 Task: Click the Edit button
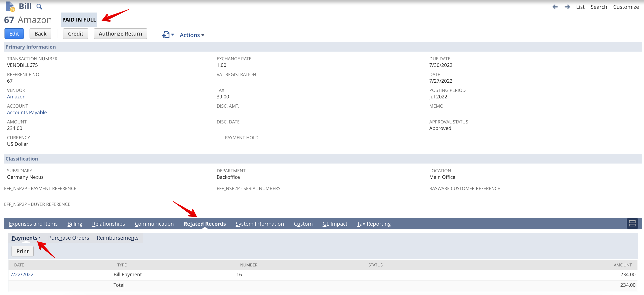(x=14, y=34)
